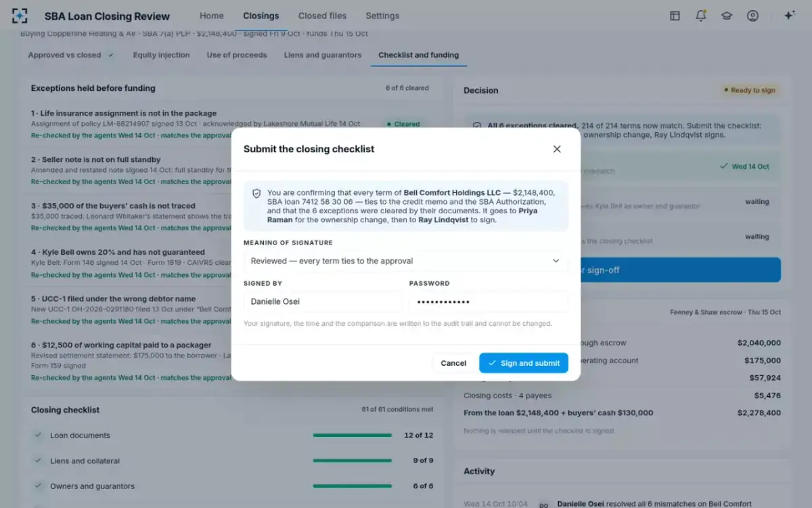This screenshot has height=508, width=812.
Task: Click the check icon next to Approved vs closed
Action: tap(111, 55)
